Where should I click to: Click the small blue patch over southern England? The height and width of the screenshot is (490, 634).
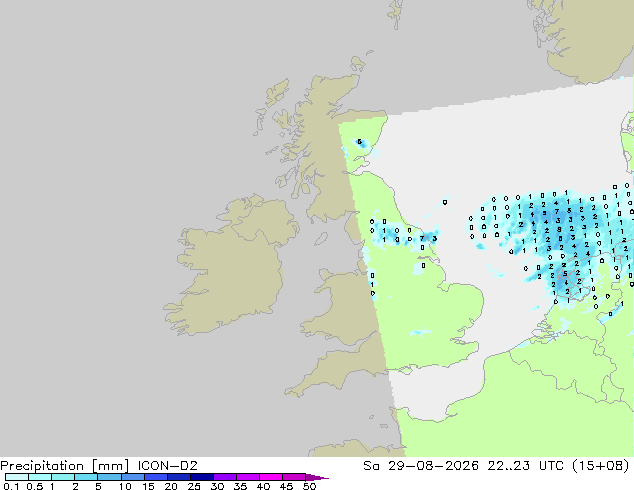[x=420, y=333]
